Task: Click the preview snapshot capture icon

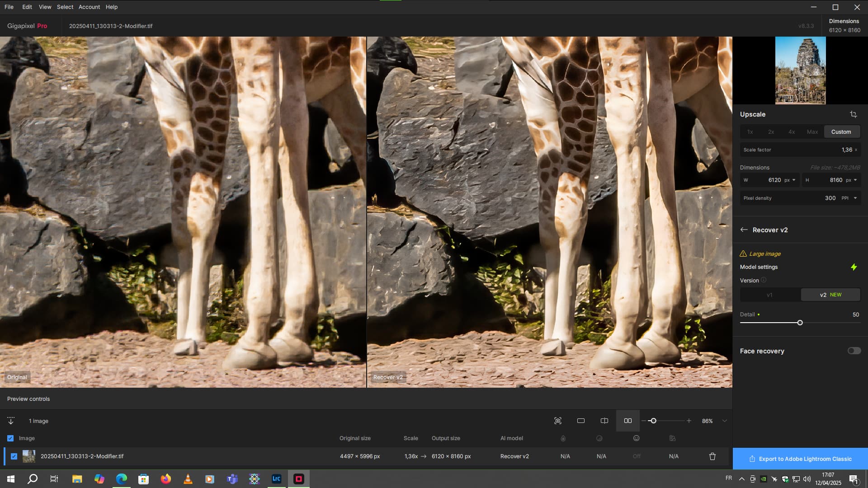Action: [558, 421]
